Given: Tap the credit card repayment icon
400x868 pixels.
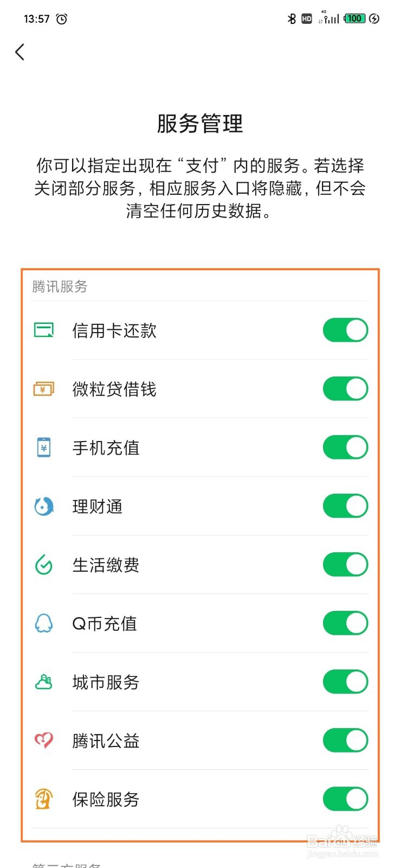Looking at the screenshot, I should [44, 330].
